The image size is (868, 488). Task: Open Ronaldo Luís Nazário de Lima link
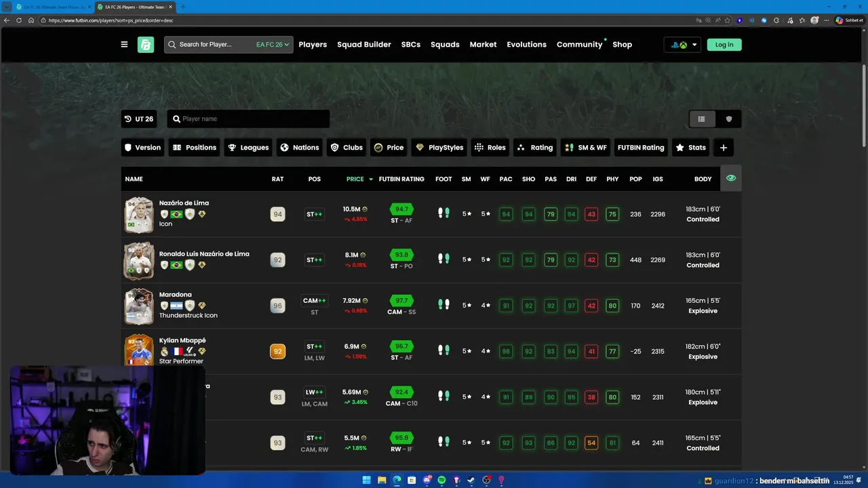click(204, 253)
